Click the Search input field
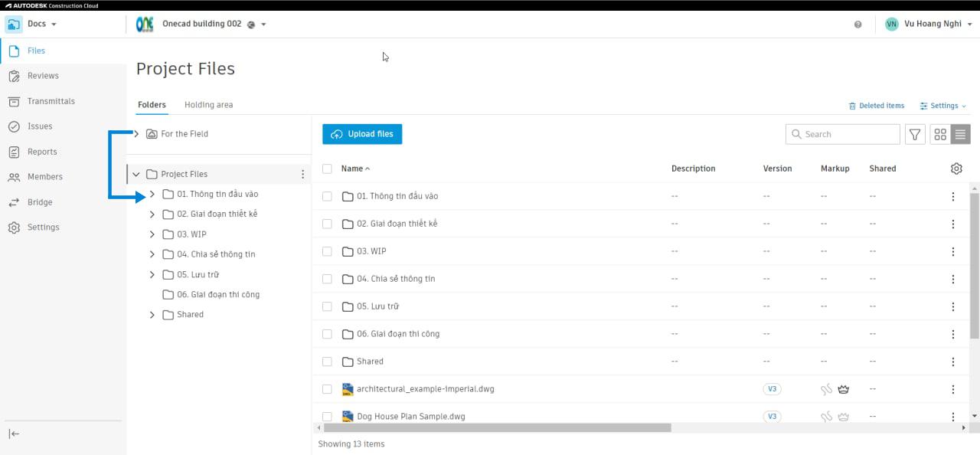Viewport: 980px width, 455px height. (843, 134)
